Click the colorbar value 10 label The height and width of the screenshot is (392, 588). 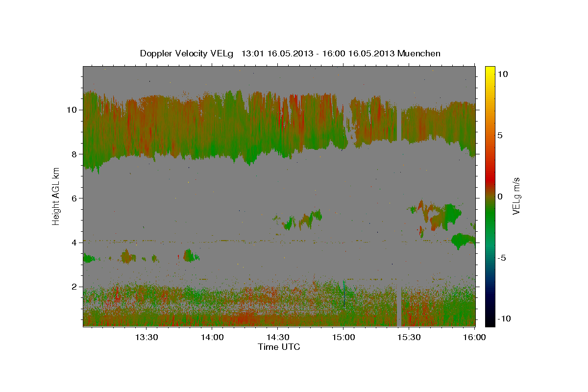coord(502,73)
